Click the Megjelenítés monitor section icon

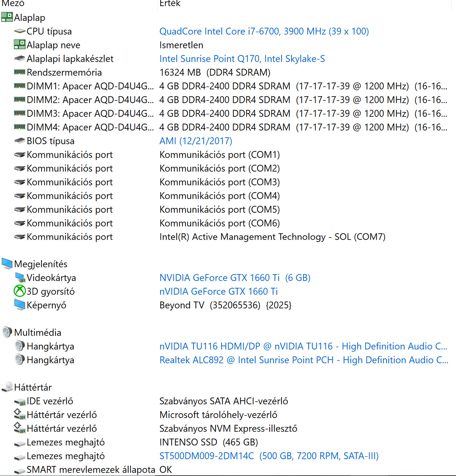coord(7,263)
